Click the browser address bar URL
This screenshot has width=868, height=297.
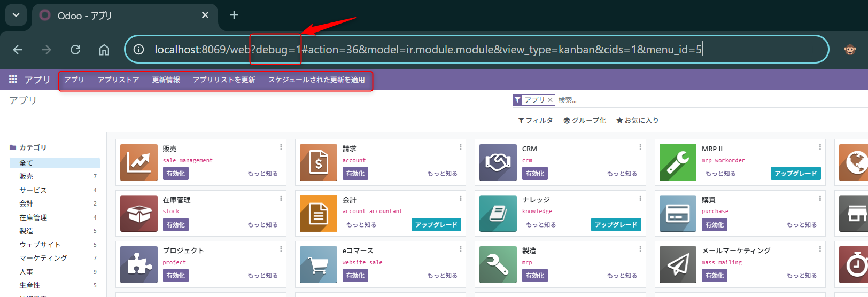pos(428,50)
